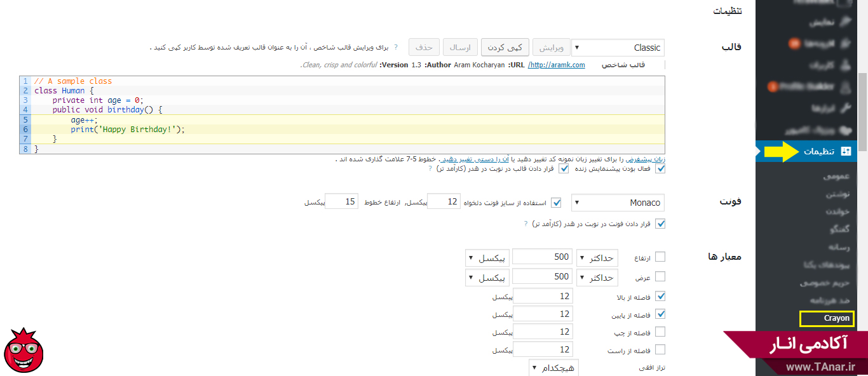The image size is (868, 376).
Task: Uncheck استفاده از سایز فونت دلخواه
Action: [557, 203]
